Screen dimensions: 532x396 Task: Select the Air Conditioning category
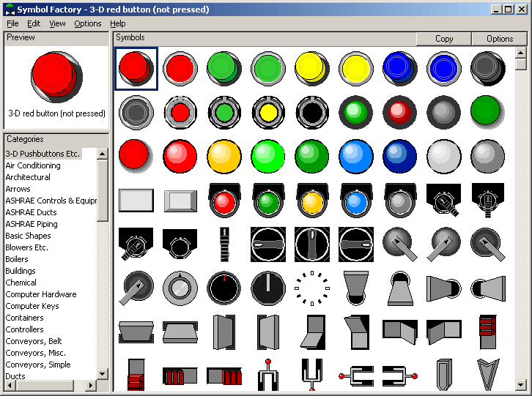pos(33,165)
